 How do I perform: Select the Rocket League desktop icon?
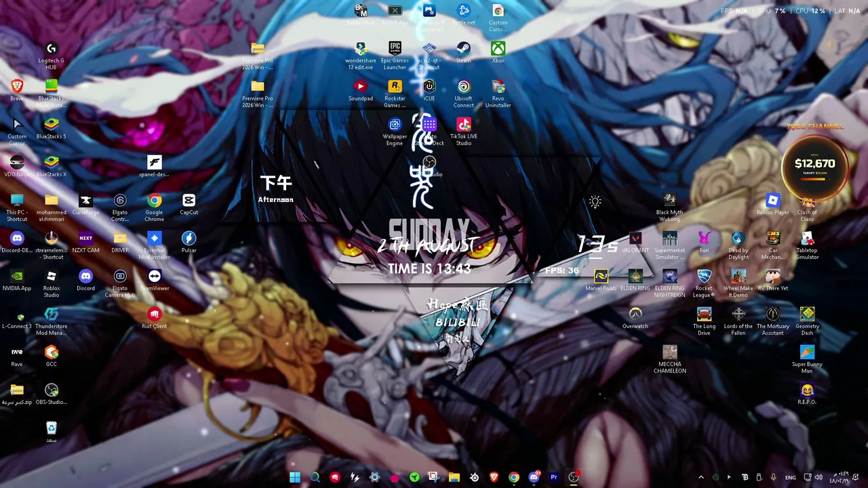[x=704, y=283]
